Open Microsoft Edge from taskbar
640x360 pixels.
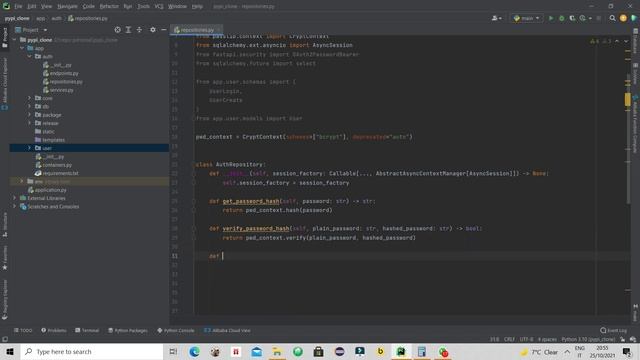194,351
